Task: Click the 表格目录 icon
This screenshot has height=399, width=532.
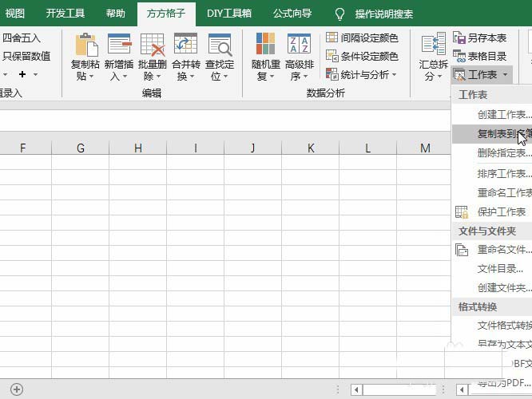Action: 459,56
